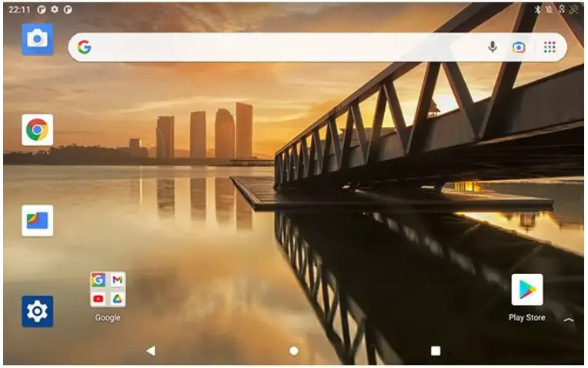Open the Google apps folder
The width and height of the screenshot is (588, 368).
tap(108, 289)
